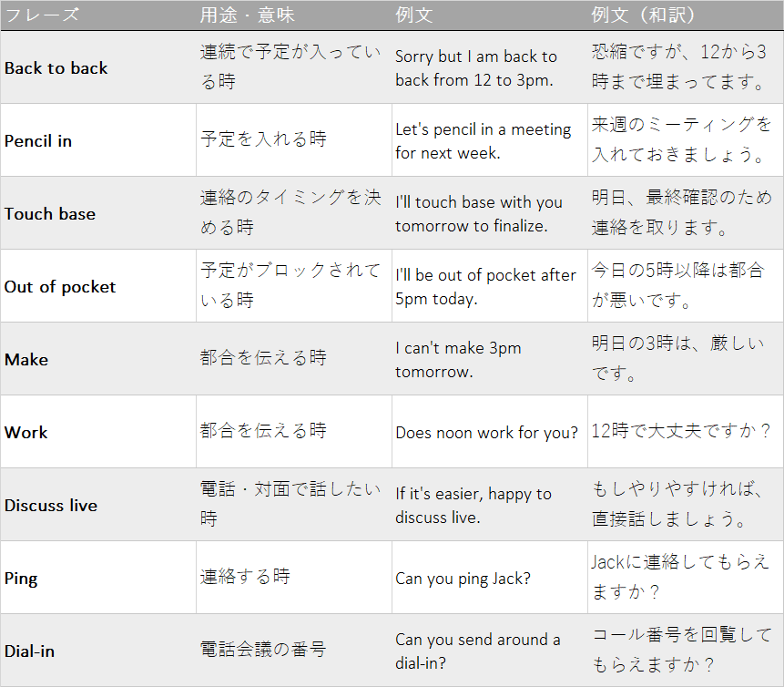Viewport: 784px width, 687px height.
Task: Select the "Back to back" phrase cell
Action: click(56, 68)
